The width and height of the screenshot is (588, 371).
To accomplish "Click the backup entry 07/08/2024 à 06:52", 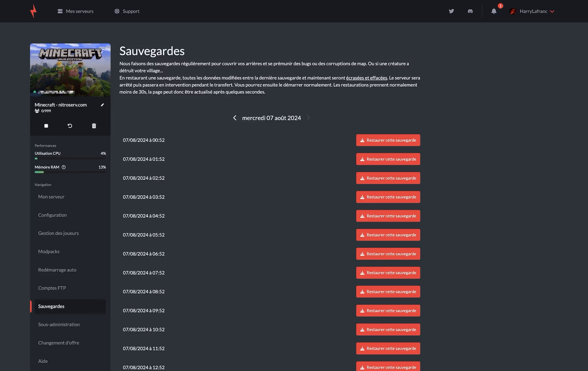I will [144, 254].
